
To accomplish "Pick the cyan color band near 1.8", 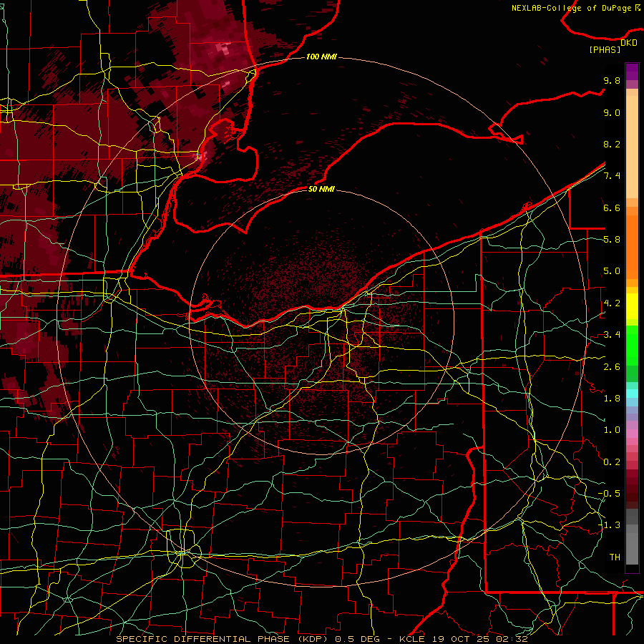I will [x=632, y=394].
